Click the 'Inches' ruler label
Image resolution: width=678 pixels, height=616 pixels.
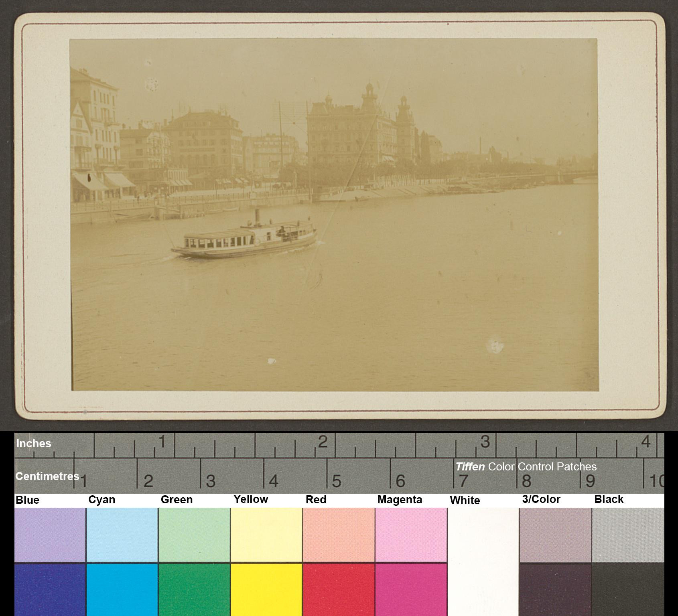click(34, 444)
